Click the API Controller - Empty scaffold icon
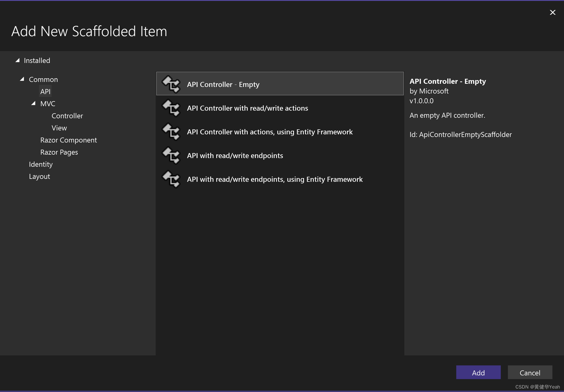Viewport: 564px width, 392px height. (x=171, y=84)
